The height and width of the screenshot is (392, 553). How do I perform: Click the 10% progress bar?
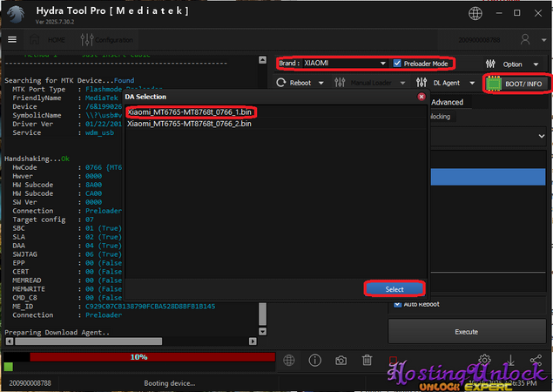pyautogui.click(x=139, y=357)
